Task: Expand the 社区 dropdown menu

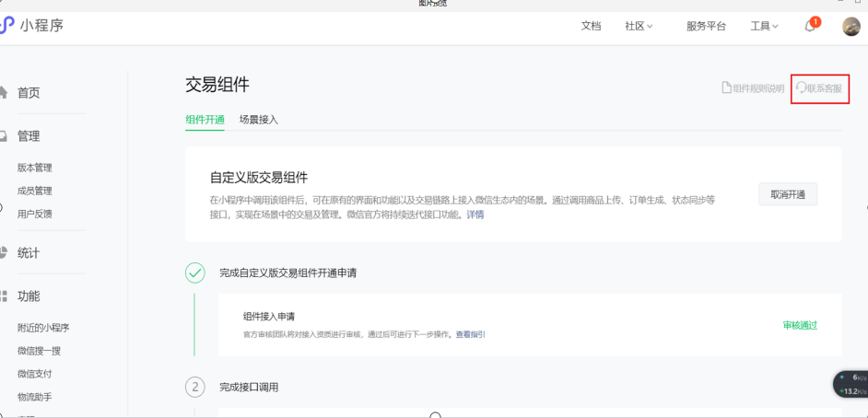Action: pos(639,26)
